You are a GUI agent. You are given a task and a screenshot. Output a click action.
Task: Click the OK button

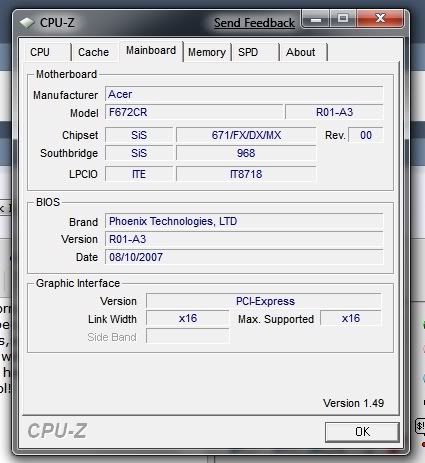[362, 432]
